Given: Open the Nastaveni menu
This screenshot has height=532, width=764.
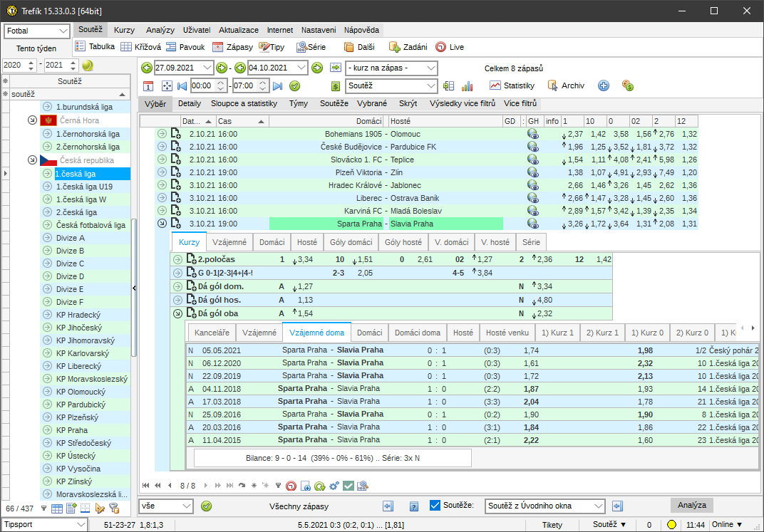Looking at the screenshot, I should coord(318,30).
